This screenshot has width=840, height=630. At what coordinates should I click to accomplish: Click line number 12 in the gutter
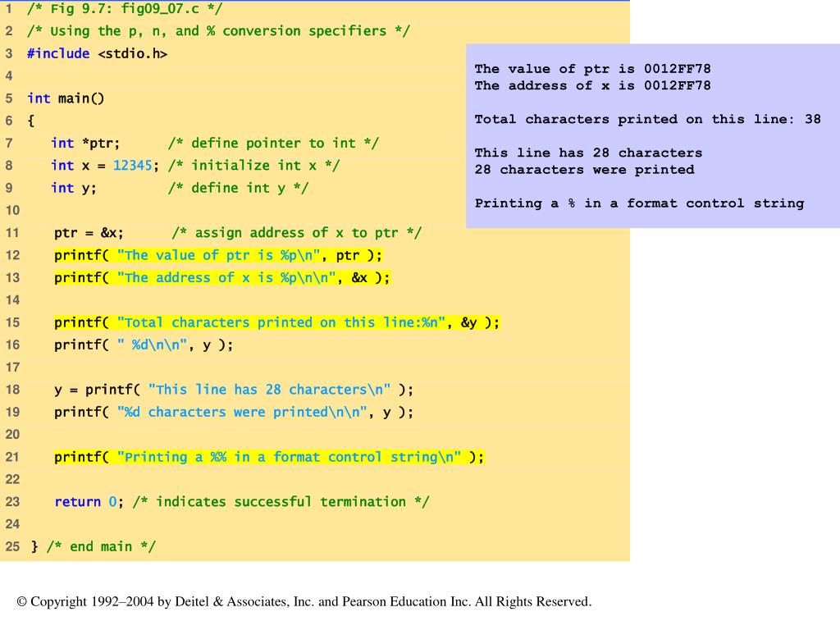(x=12, y=256)
